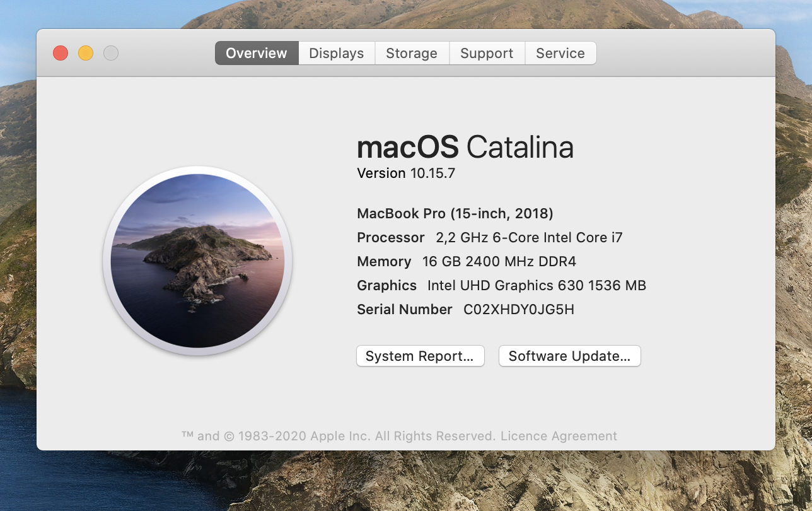The width and height of the screenshot is (812, 511).
Task: Click the greyed-out zoom window button
Action: [111, 53]
